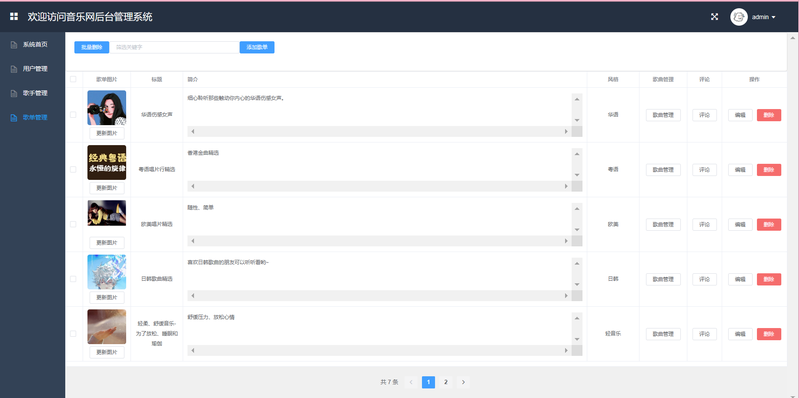The width and height of the screenshot is (800, 398).
Task: Click scroll-right arrow in 华语伤感女声 description box
Action: coord(566,132)
